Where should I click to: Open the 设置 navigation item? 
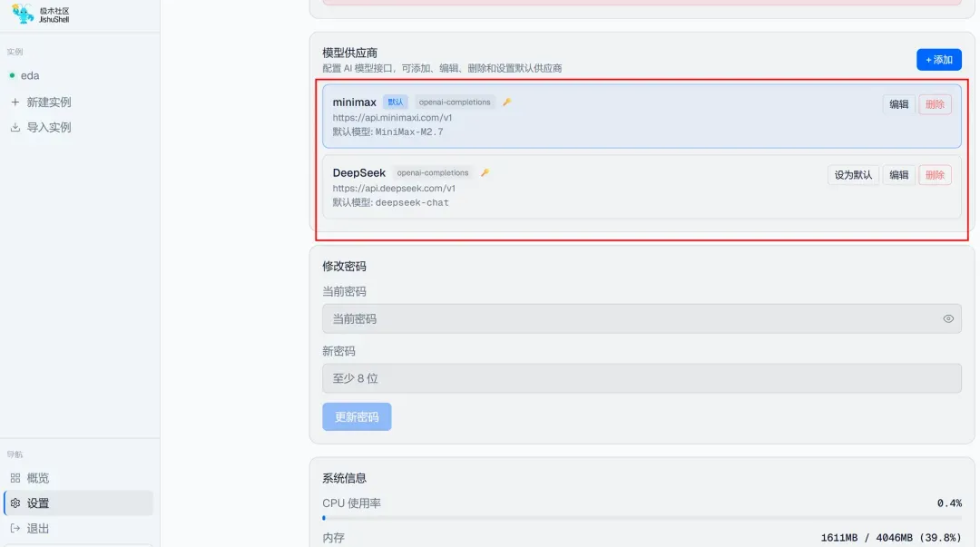tap(79, 503)
